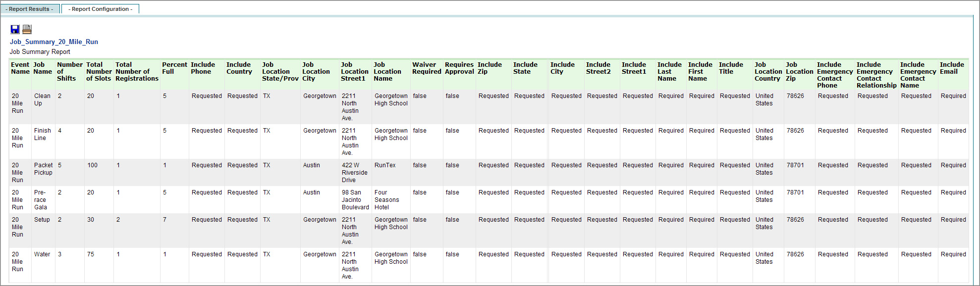980x286 pixels.
Task: Click the printer icon
Action: click(x=27, y=30)
